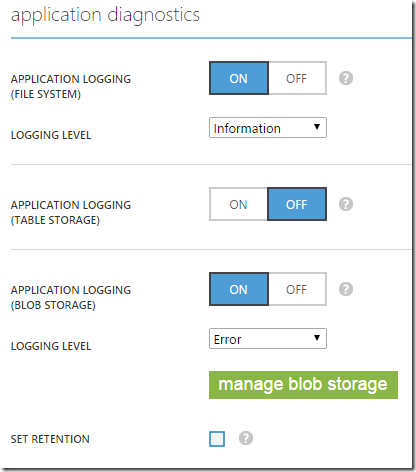Turn OFF Blob Storage application logging

click(297, 289)
